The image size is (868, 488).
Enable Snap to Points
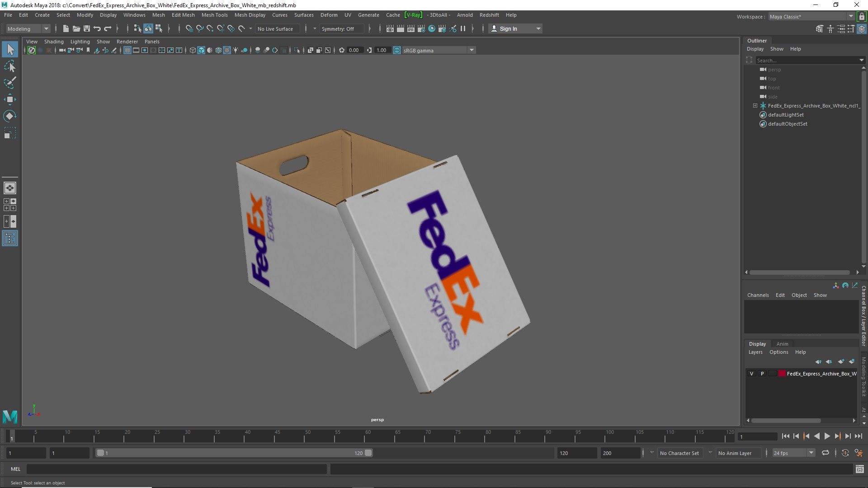(210, 28)
